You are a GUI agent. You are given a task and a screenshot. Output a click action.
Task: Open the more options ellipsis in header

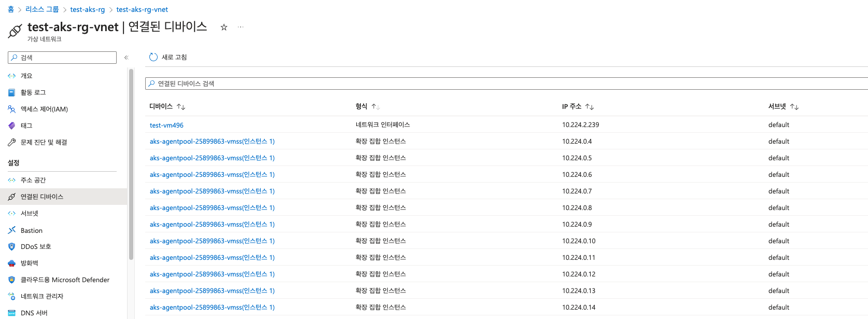point(241,27)
